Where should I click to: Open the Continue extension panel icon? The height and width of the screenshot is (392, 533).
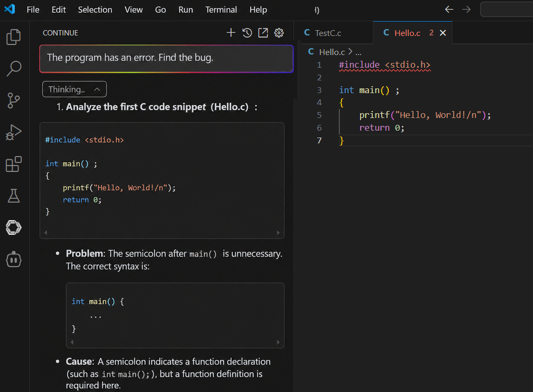[14, 227]
